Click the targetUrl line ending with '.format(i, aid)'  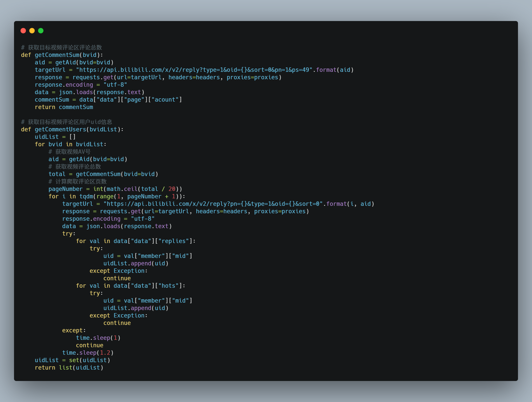tap(218, 204)
